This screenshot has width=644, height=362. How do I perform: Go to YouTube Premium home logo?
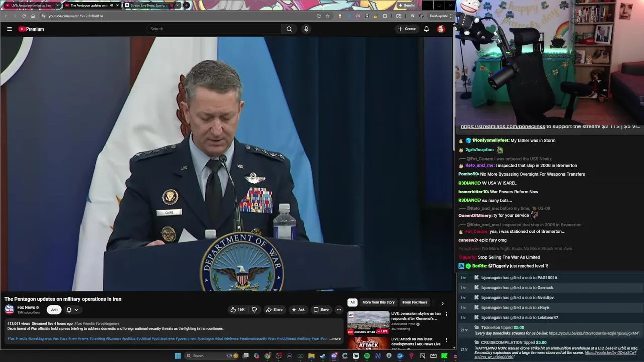coord(31,29)
